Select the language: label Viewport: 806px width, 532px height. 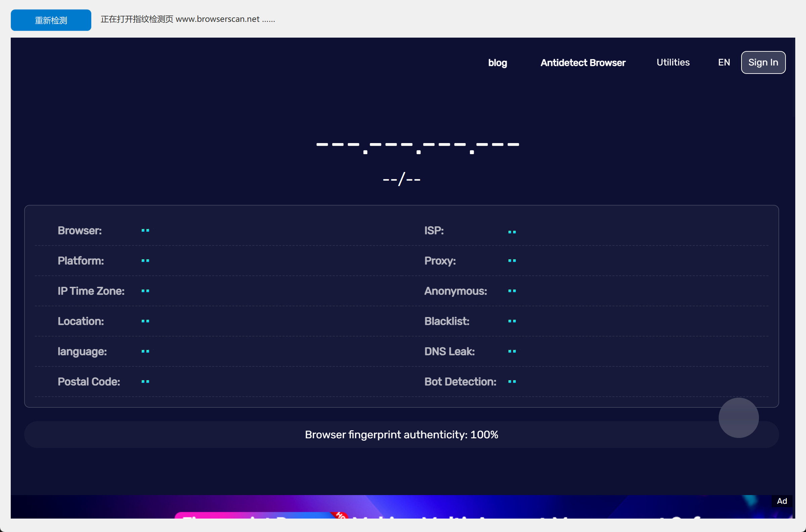click(x=82, y=352)
